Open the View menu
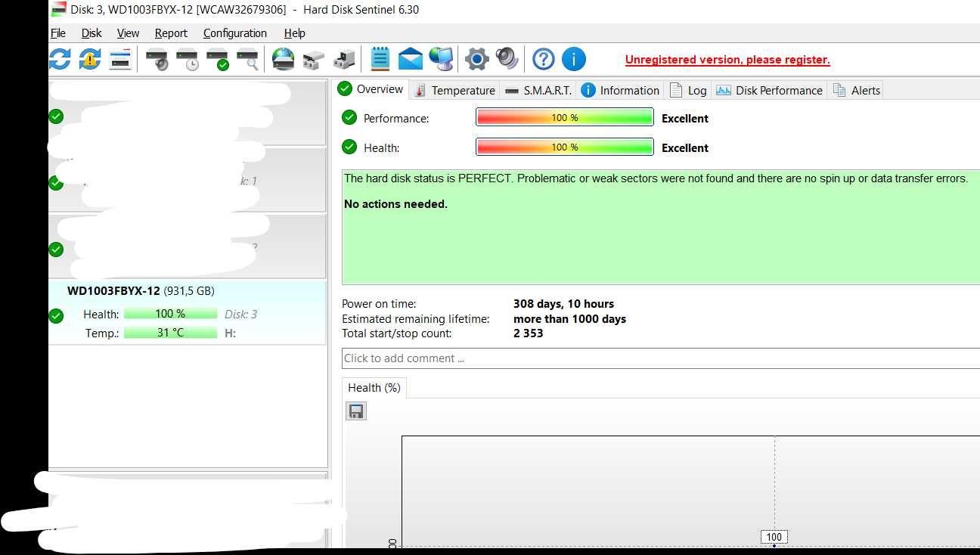The height and width of the screenshot is (555, 980). 128,33
